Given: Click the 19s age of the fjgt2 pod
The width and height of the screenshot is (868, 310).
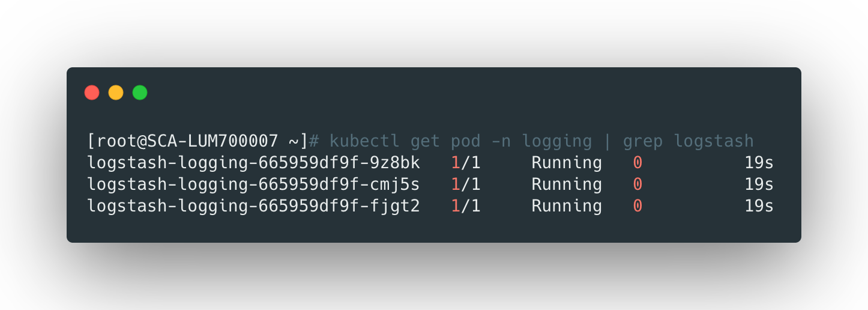Looking at the screenshot, I should pos(759,206).
